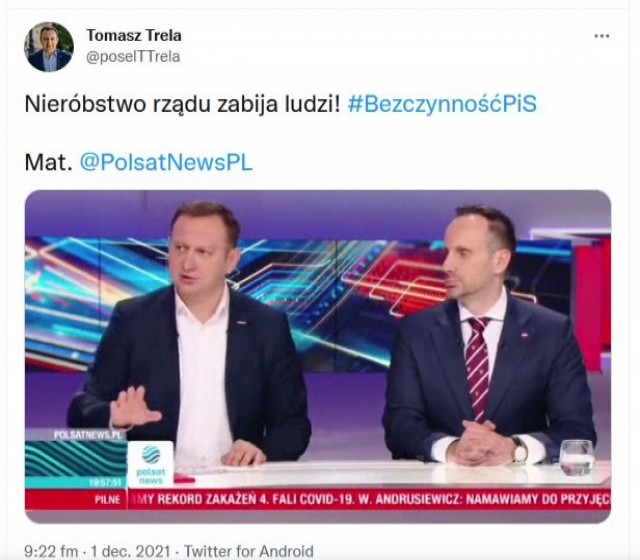
Task: Click the red PILNE breaking-news label
Action: click(107, 500)
